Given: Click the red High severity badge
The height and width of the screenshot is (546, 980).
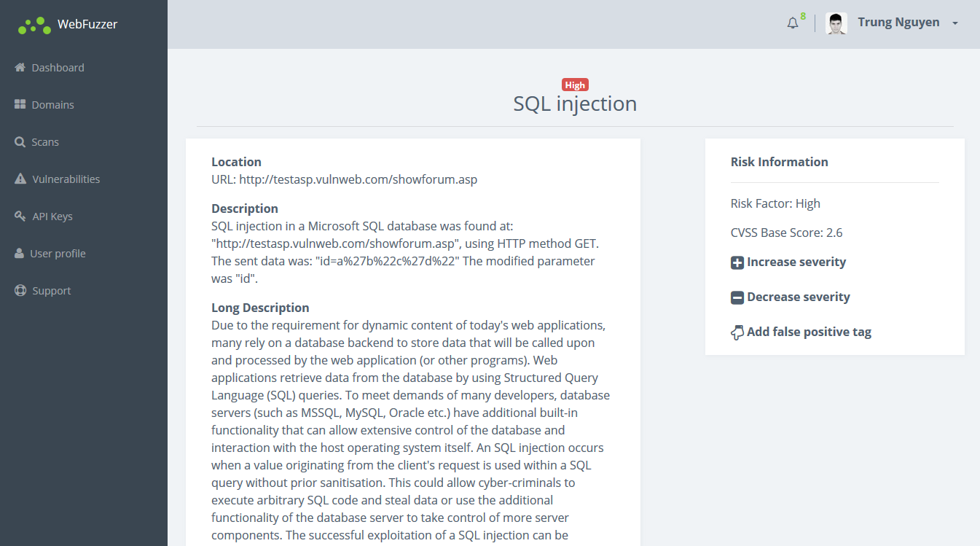Looking at the screenshot, I should pos(575,85).
